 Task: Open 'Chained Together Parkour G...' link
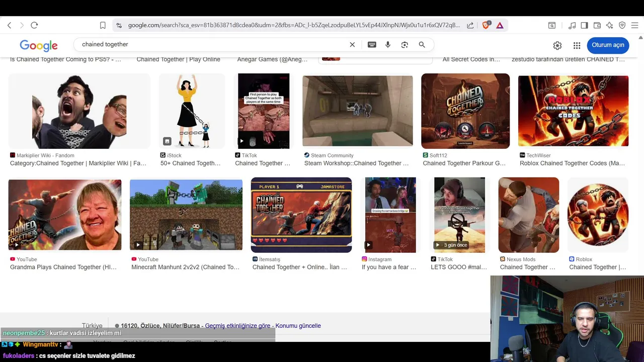pyautogui.click(x=464, y=163)
